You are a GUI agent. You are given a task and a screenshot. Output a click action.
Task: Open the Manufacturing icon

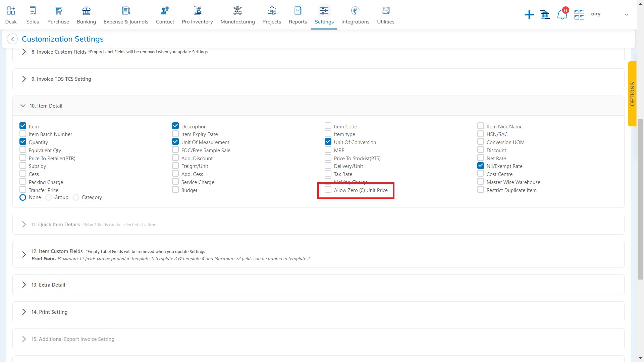pos(237,11)
